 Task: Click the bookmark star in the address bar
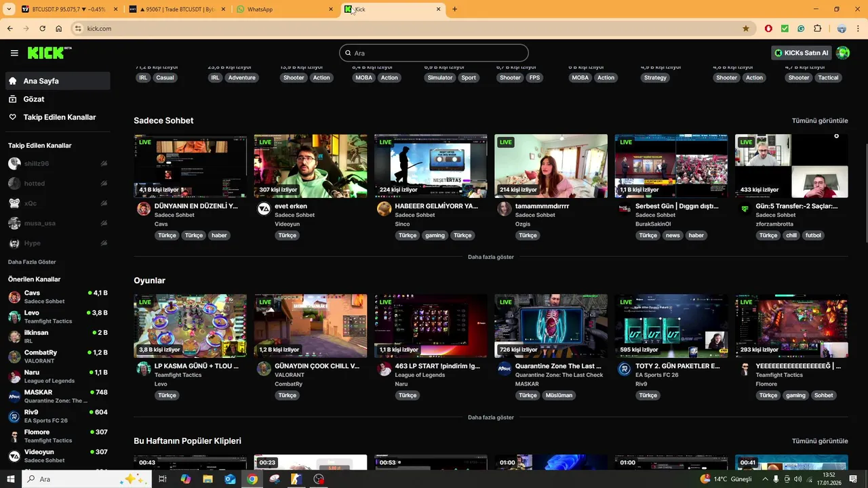click(x=746, y=28)
